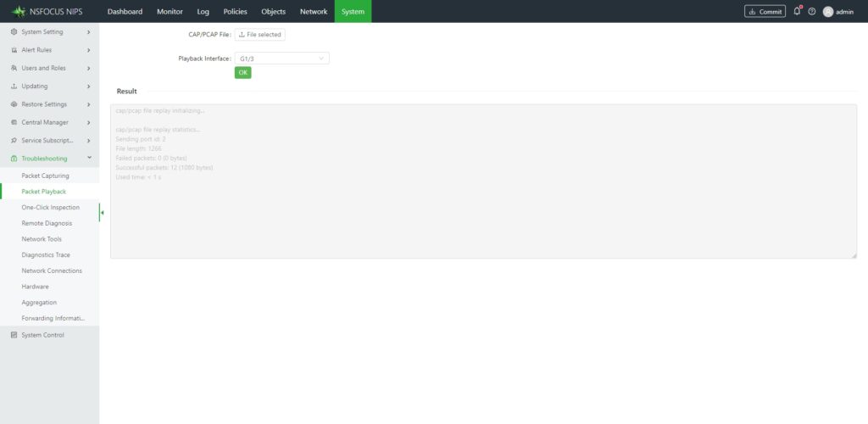Open the notification bell icon
Image resolution: width=868 pixels, height=424 pixels.
[x=797, y=11]
